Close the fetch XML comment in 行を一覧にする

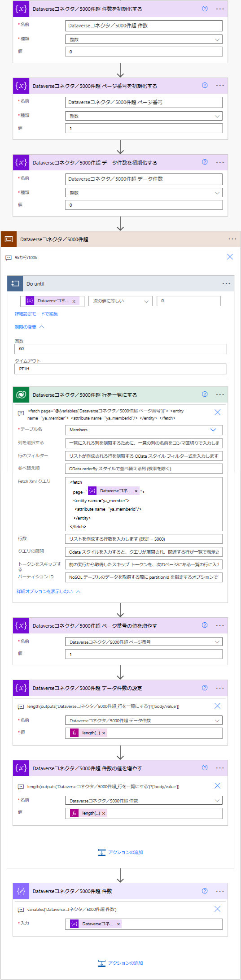(x=217, y=412)
